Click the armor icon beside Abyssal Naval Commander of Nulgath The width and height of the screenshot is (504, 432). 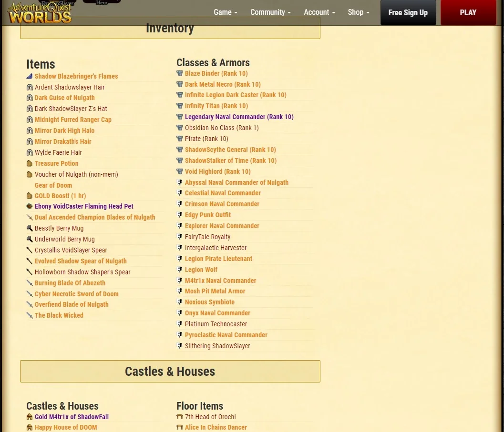click(x=180, y=182)
